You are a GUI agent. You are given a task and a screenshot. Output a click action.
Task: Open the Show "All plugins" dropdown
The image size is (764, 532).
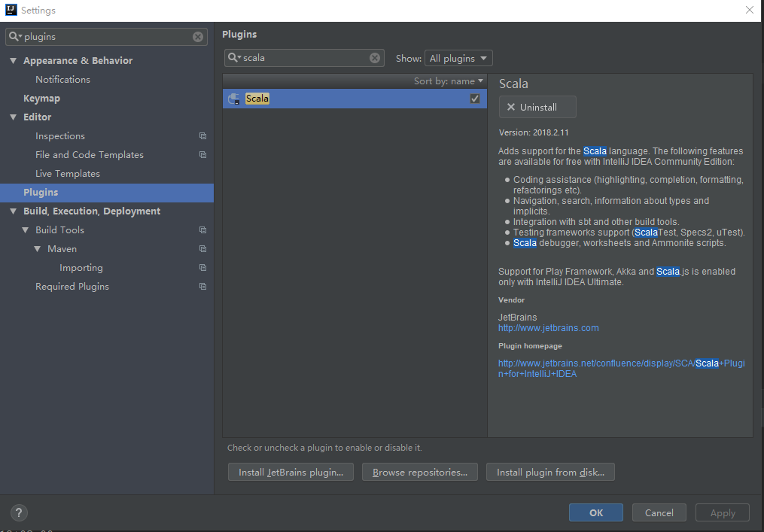coord(458,58)
